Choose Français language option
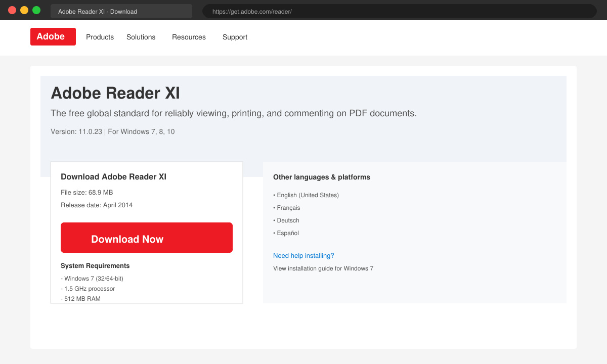607x364 pixels. coord(287,208)
